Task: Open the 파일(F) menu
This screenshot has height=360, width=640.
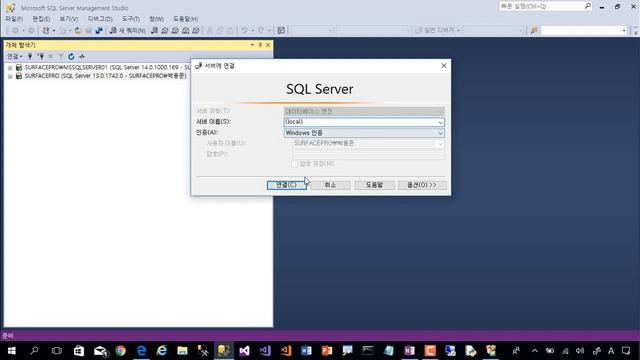Action: [x=14, y=19]
